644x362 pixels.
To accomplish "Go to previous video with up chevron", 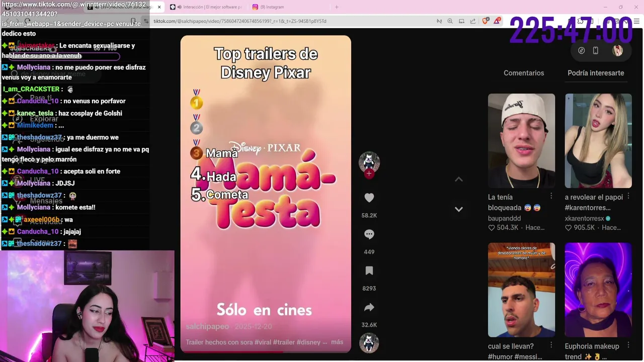I will point(458,179).
